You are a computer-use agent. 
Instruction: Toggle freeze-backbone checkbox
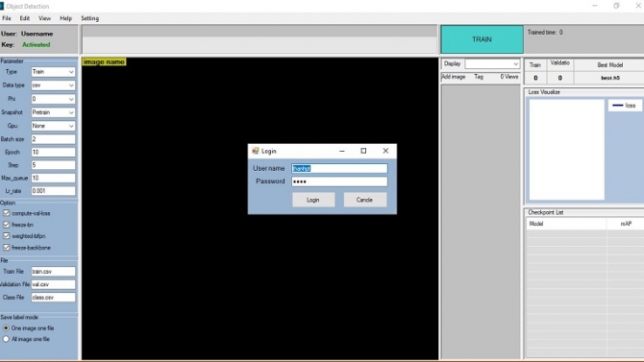6,248
